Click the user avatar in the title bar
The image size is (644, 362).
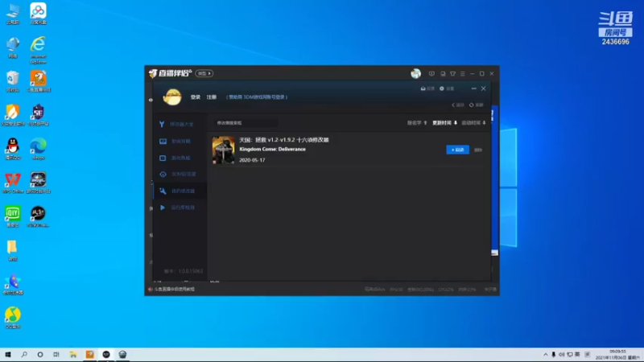point(415,73)
